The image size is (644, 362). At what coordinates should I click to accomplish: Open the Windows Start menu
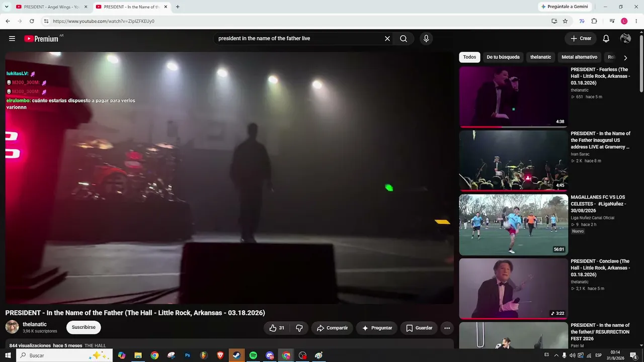8,355
